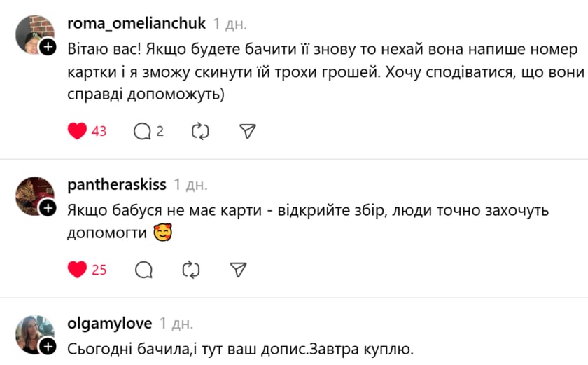Reply to pantheraskiss's comment

click(143, 269)
